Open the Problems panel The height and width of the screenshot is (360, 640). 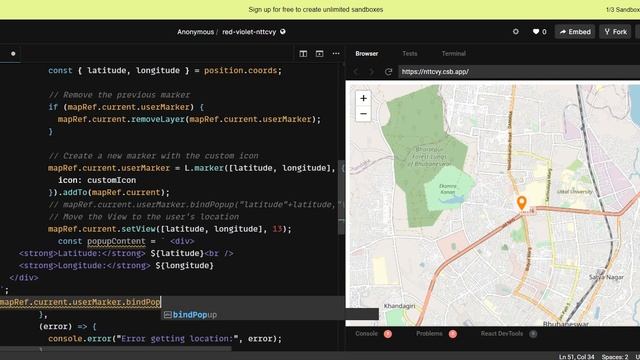click(436, 333)
